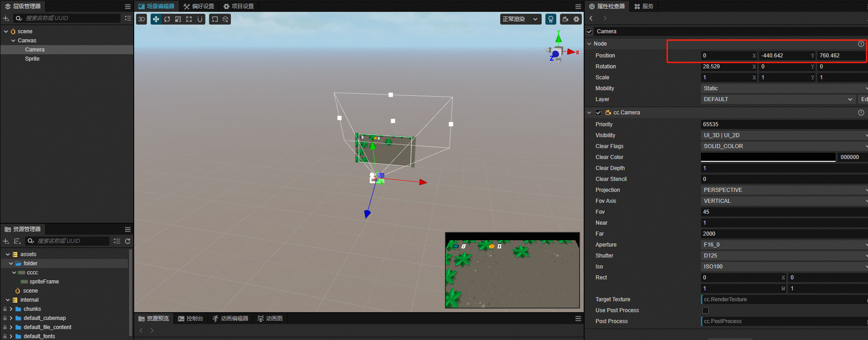Expand the default_file_content folder
Viewport: 868px width, 340px height.
click(11, 327)
